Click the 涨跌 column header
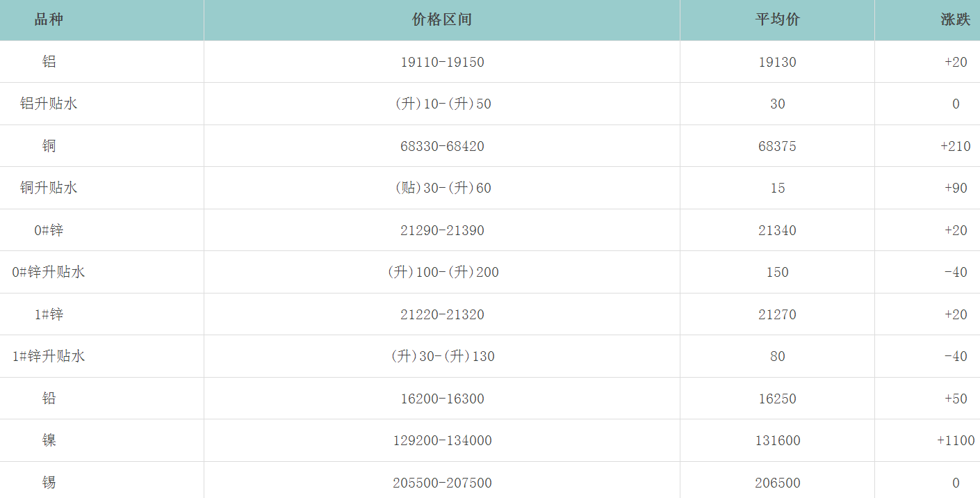The width and height of the screenshot is (980, 498). [x=955, y=19]
